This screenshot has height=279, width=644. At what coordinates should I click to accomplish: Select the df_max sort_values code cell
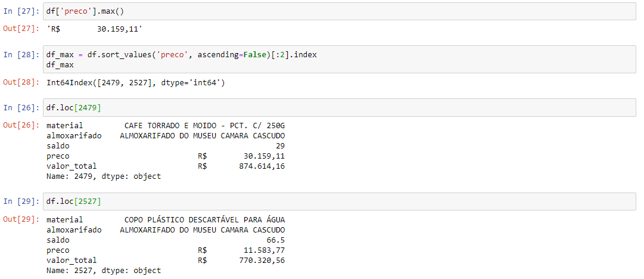(x=339, y=60)
